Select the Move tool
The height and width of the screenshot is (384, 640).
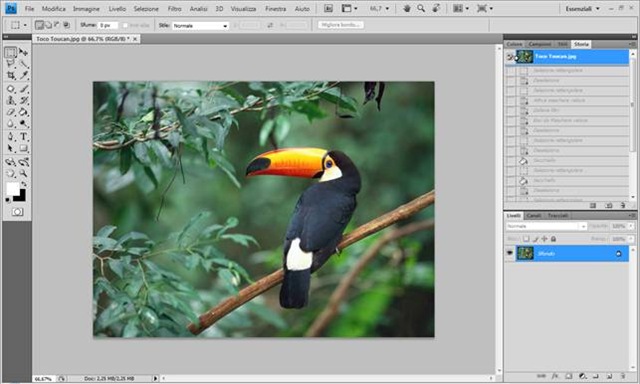(23, 52)
